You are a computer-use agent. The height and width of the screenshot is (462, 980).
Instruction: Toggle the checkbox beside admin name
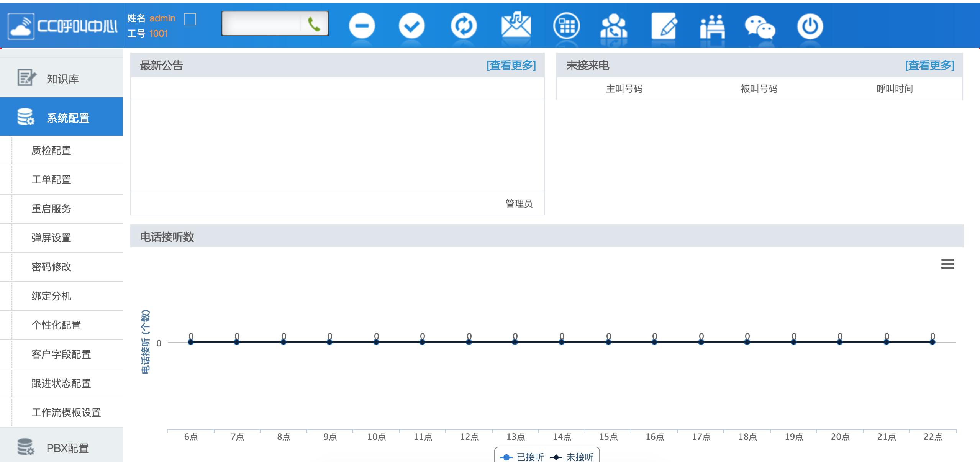click(190, 19)
